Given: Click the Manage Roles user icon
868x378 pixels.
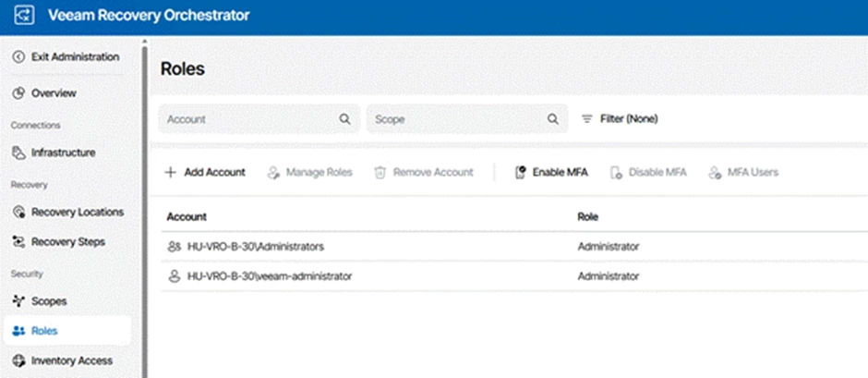Looking at the screenshot, I should click(273, 173).
